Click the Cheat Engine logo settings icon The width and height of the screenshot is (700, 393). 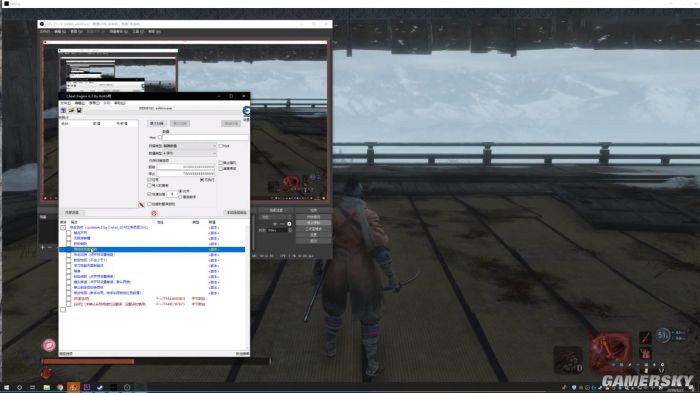tap(246, 111)
